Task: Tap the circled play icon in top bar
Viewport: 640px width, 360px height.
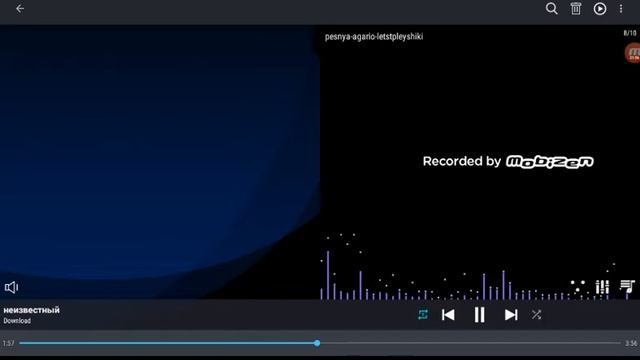Action: click(600, 9)
